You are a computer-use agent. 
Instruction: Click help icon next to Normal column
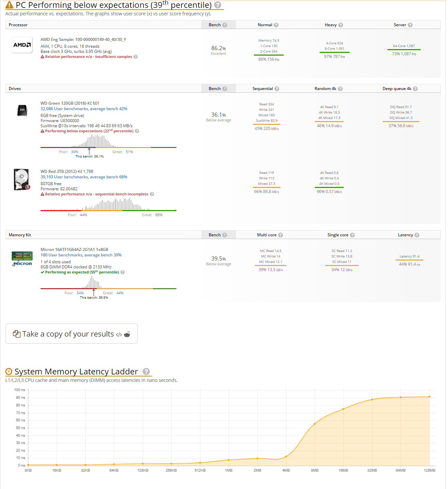(x=276, y=25)
